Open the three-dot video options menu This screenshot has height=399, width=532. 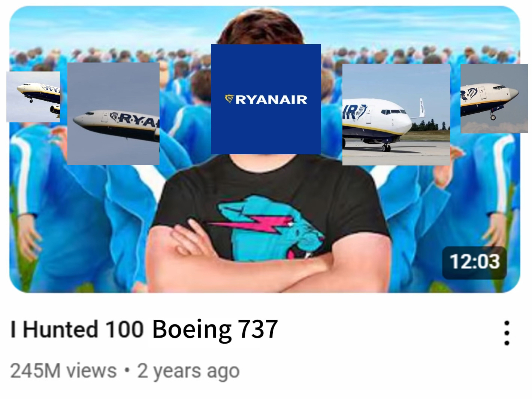(x=507, y=333)
